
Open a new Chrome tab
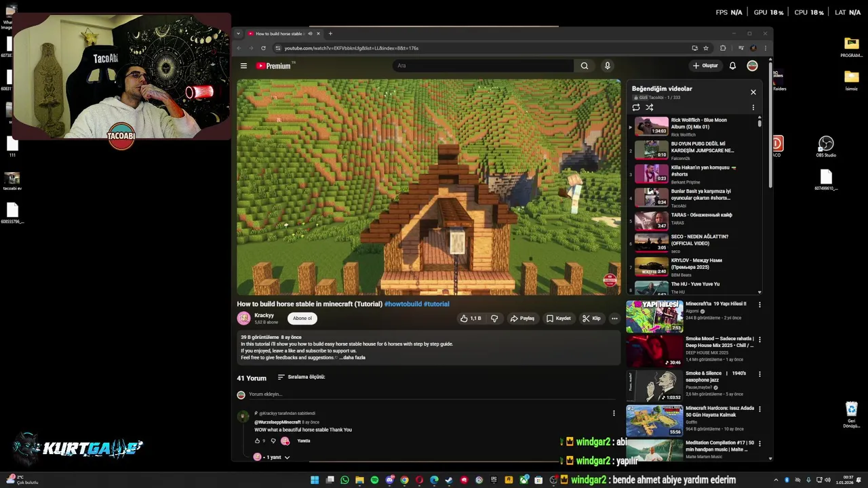[x=330, y=33]
